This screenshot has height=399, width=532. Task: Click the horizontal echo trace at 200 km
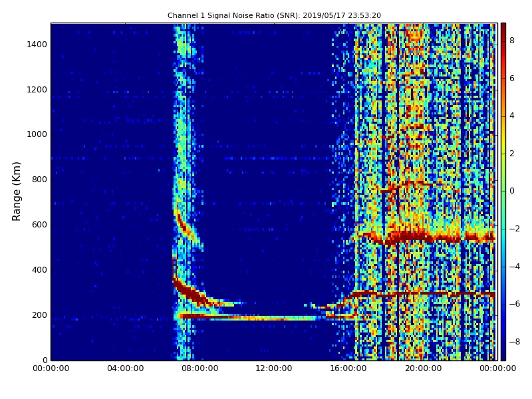247,318
